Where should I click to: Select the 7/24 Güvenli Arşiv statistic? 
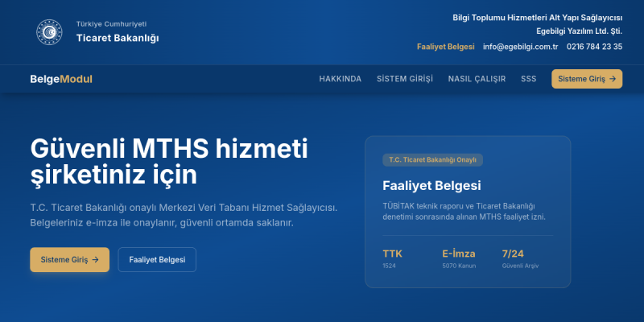tap(520, 258)
